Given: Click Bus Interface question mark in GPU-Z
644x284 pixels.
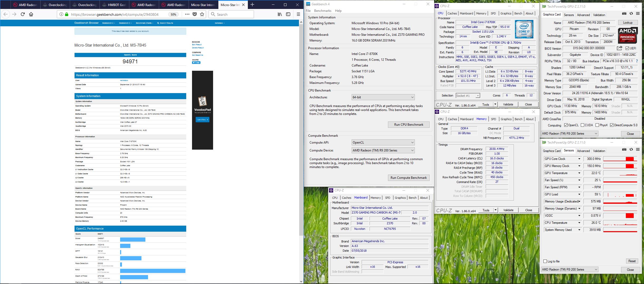Looking at the screenshot, I should [637, 61].
